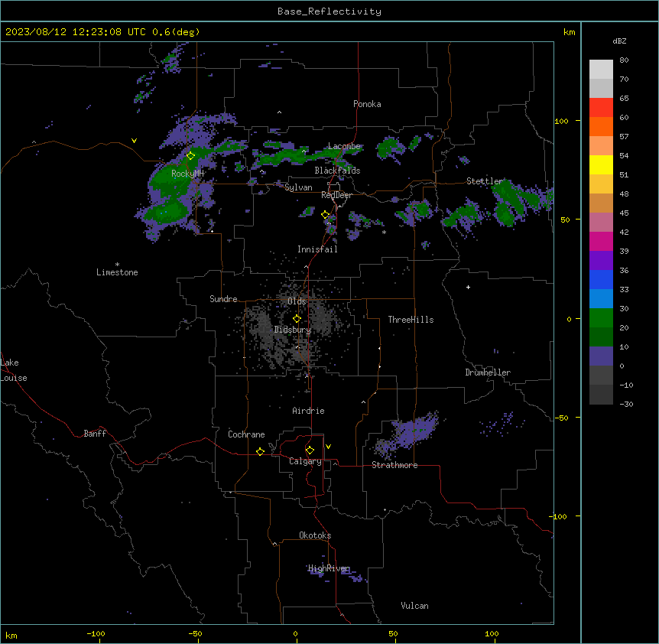659x644 pixels.
Task: Click the white plus marker north of Drumheller
Action: (468, 287)
